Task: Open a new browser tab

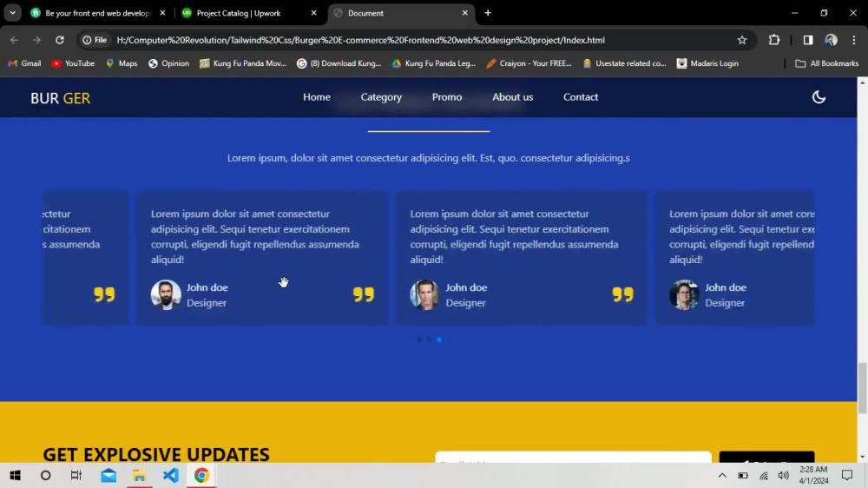Action: tap(488, 13)
